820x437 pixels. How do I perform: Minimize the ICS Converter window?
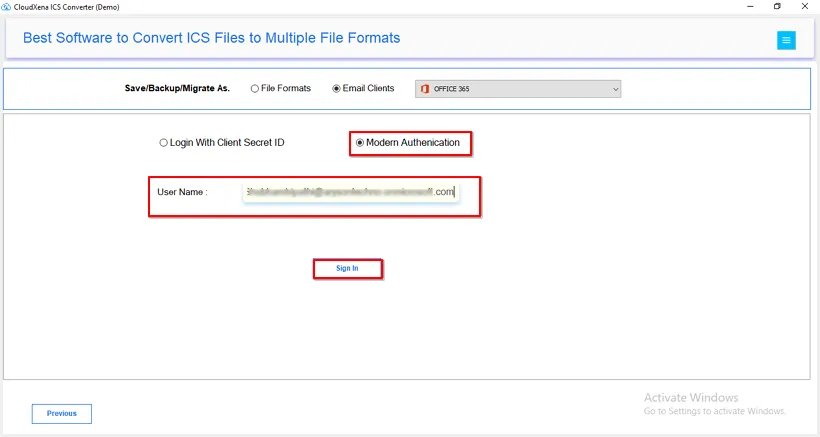point(750,6)
